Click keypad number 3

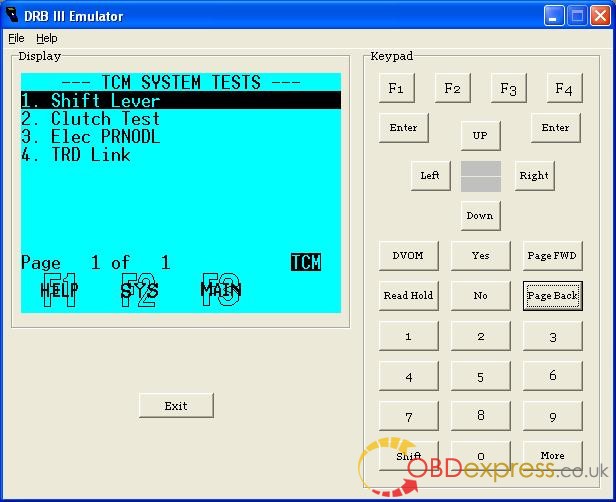point(552,336)
